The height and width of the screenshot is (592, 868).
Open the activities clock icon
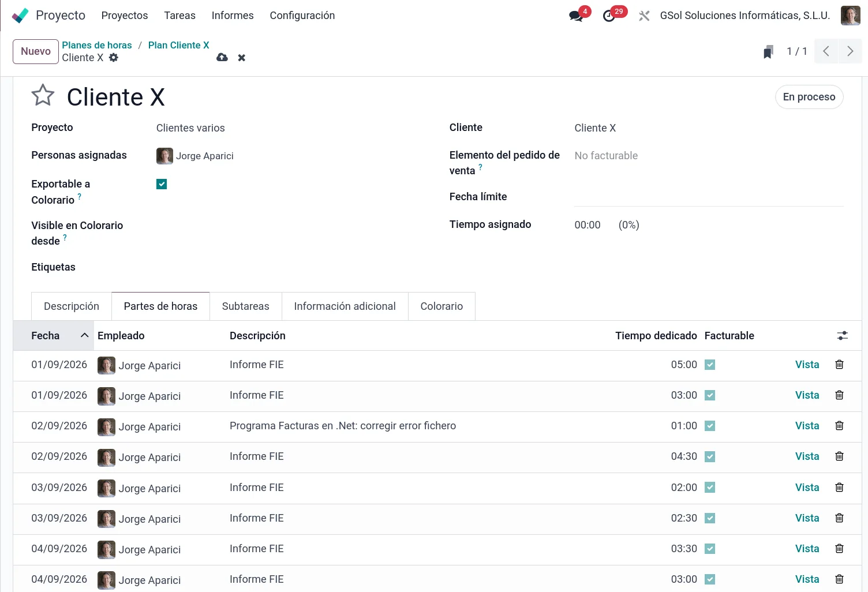(x=609, y=16)
